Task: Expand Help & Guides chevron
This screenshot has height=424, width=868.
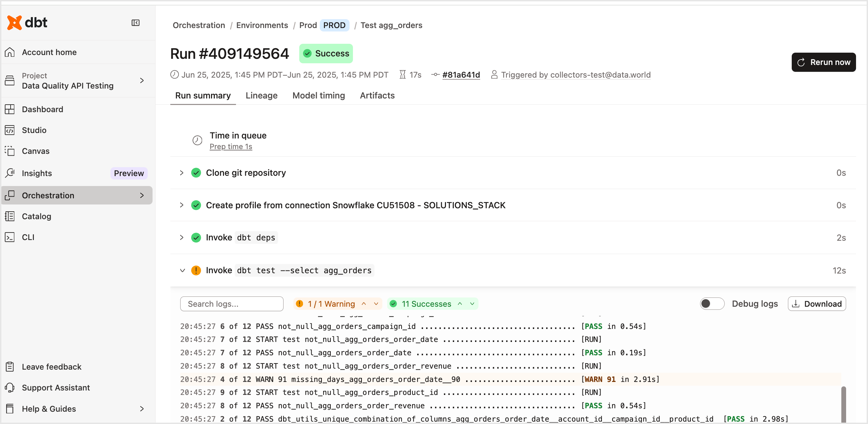Action: 142,409
